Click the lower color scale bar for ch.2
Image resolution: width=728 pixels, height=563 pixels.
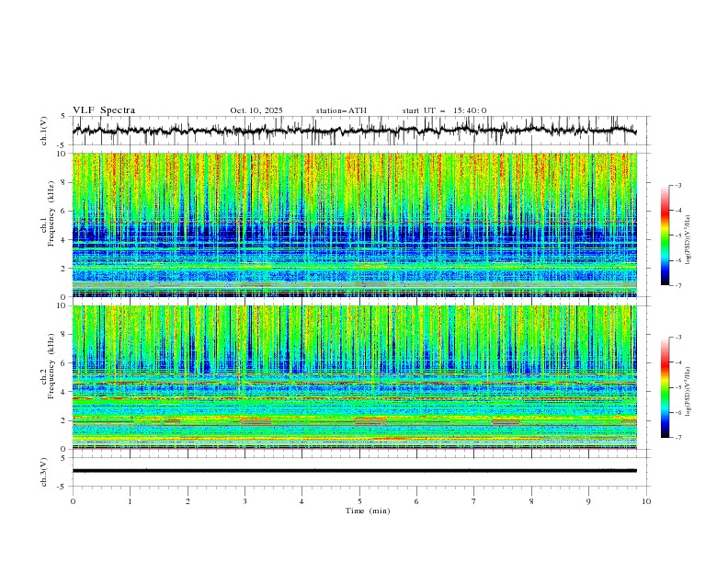[665, 387]
